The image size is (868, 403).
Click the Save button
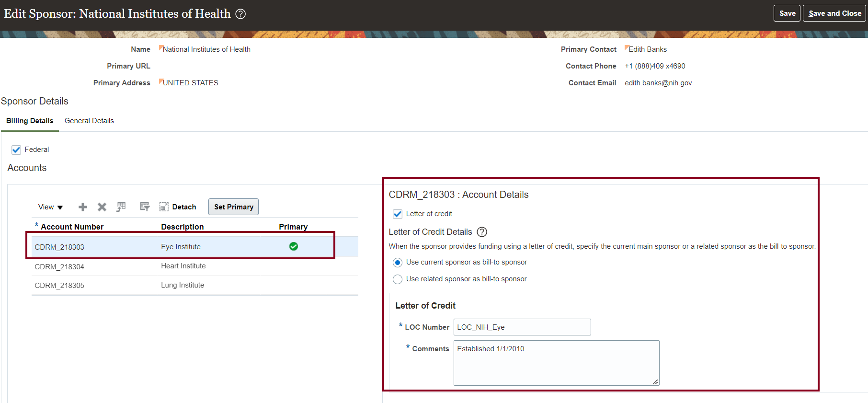pyautogui.click(x=787, y=13)
